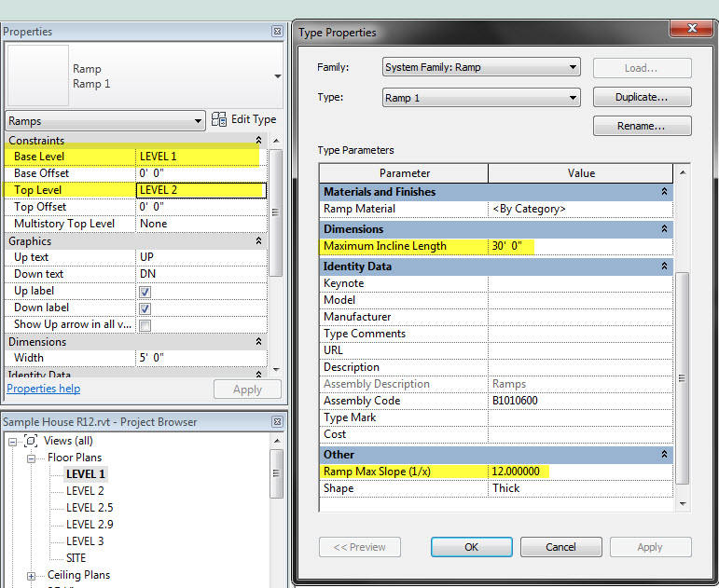Uncheck the Down label checkbox
This screenshot has width=719, height=588.
click(x=145, y=308)
